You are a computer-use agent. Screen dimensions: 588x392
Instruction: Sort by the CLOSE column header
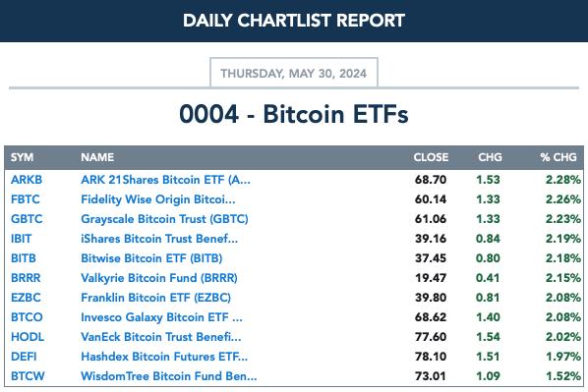tap(431, 157)
